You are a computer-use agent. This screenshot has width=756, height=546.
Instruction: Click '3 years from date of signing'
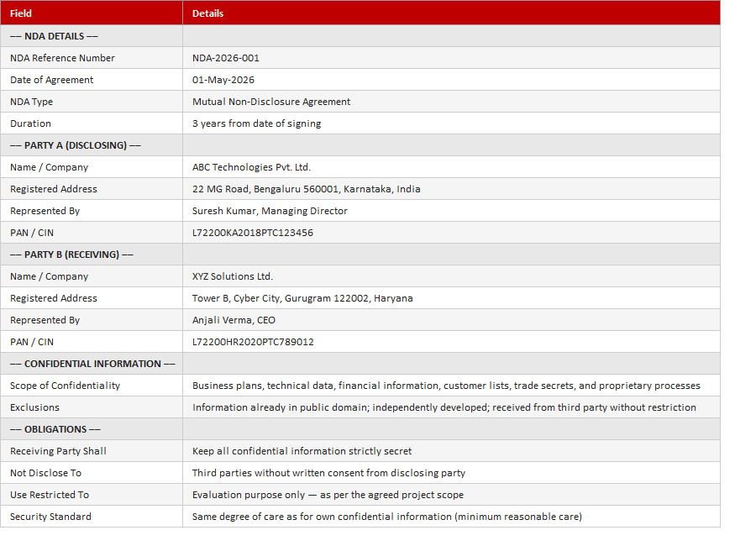(256, 123)
